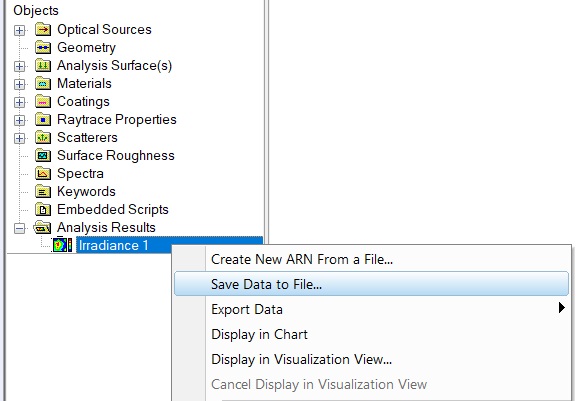Select the Keywords tree item

coord(86,191)
